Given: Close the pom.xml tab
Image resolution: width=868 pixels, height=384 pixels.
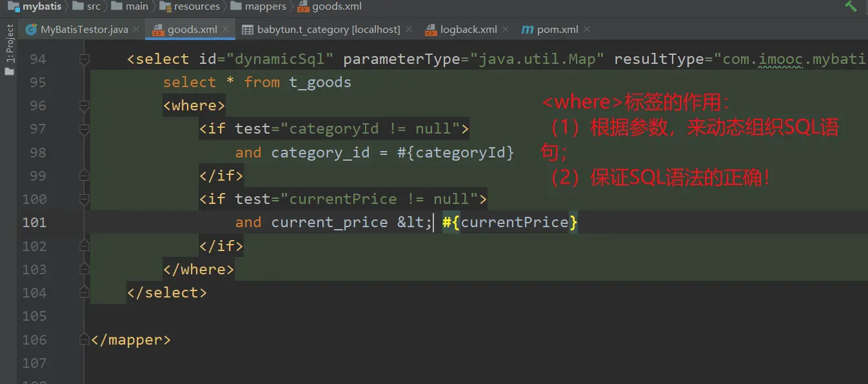Looking at the screenshot, I should coord(586,30).
